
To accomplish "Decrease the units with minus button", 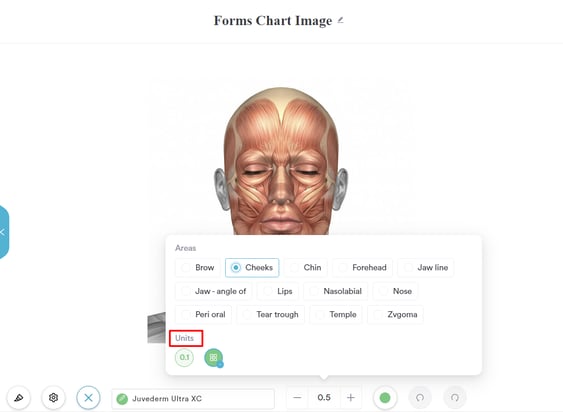I will pos(297,398).
